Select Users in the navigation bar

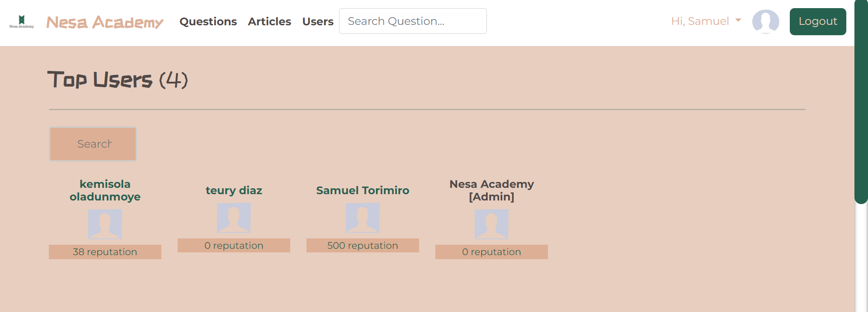[318, 21]
